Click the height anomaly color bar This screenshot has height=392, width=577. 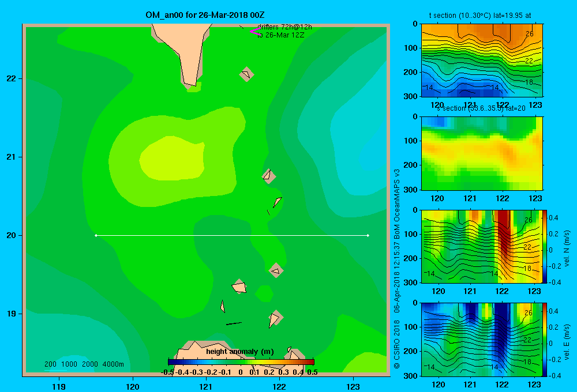241,362
